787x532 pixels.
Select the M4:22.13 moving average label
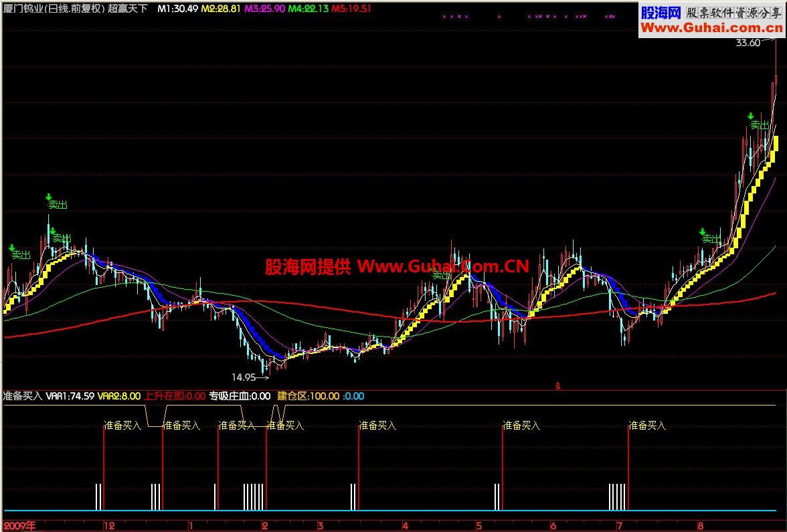[308, 9]
